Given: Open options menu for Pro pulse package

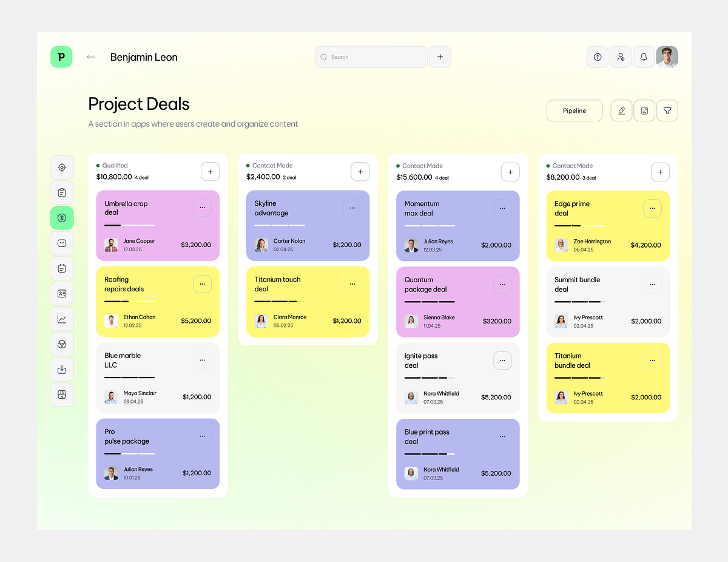Looking at the screenshot, I should 202,436.
